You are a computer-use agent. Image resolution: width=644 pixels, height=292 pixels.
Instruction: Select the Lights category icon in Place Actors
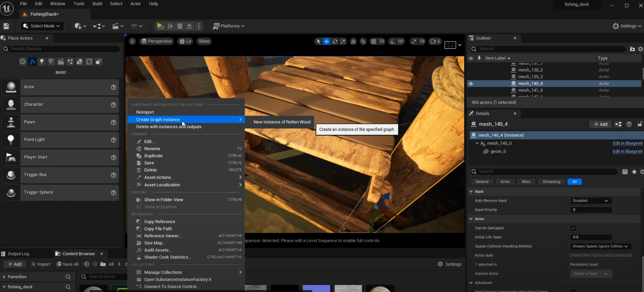(42, 62)
